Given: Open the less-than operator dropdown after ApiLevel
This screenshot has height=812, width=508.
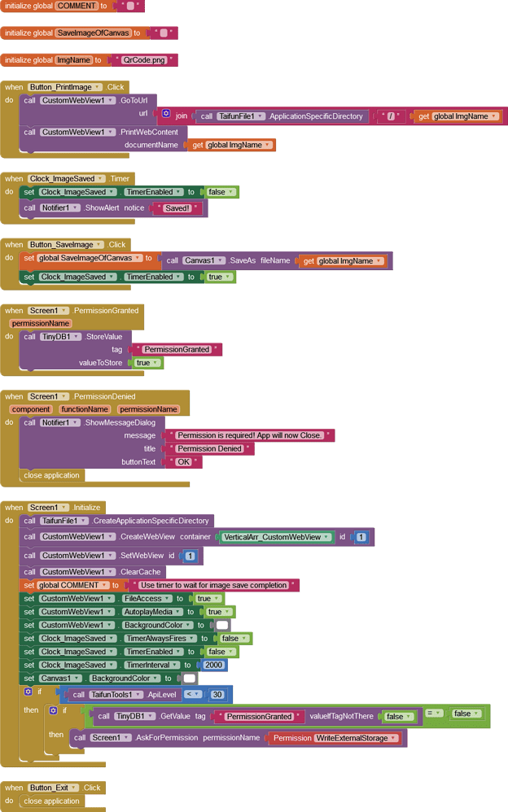Looking at the screenshot, I should pos(192,694).
